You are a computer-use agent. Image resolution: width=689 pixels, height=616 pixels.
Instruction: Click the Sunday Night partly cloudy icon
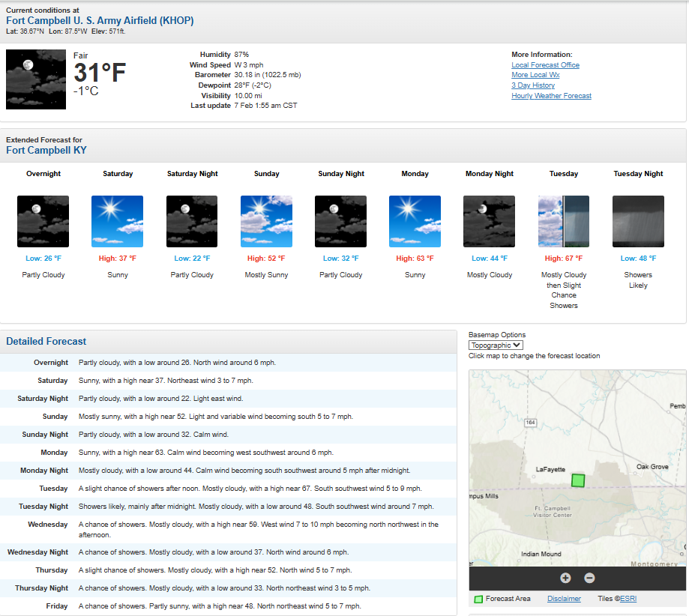point(340,221)
